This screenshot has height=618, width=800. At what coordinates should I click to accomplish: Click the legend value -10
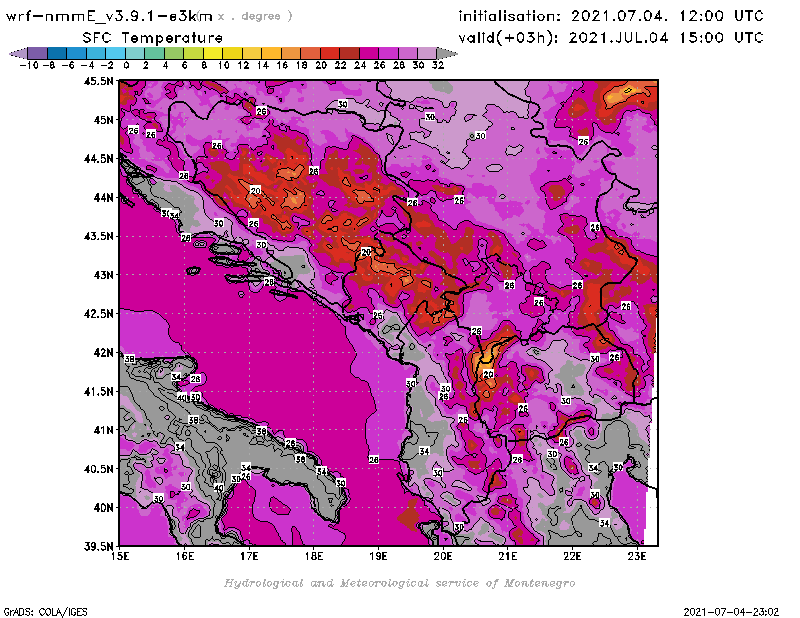click(x=29, y=66)
